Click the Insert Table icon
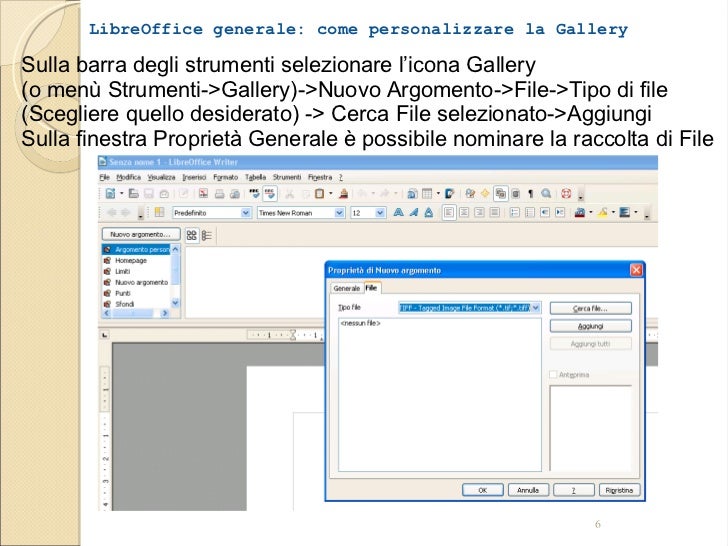The height and width of the screenshot is (546, 728). click(x=427, y=194)
